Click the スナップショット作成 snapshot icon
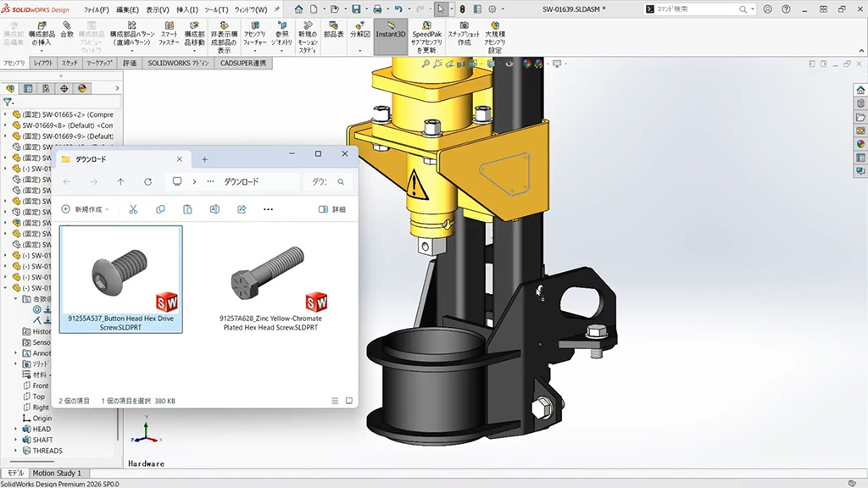Screen dimensions: 868x488 click(x=464, y=26)
